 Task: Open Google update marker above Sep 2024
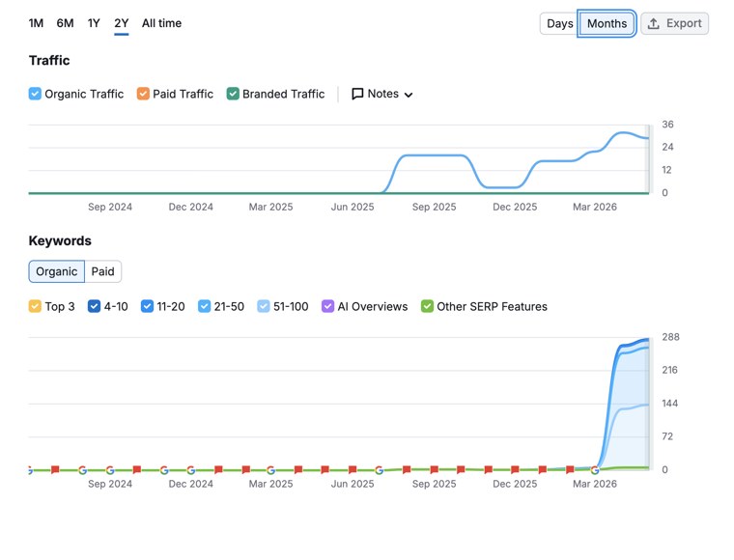110,469
